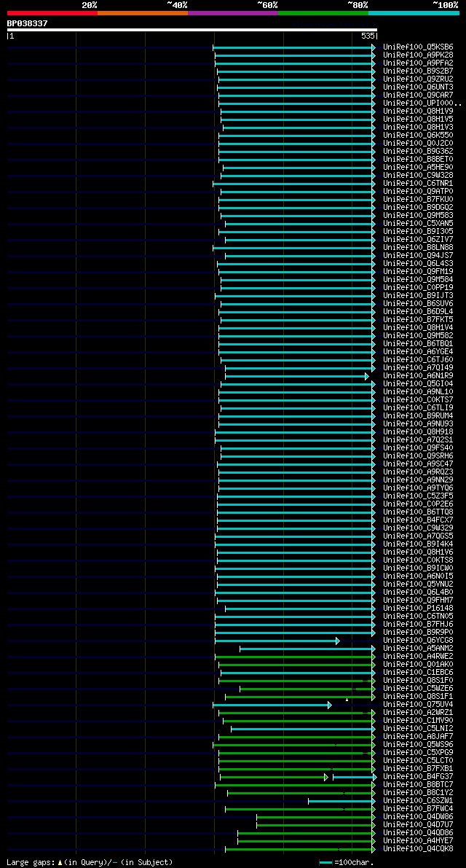This screenshot has width=466, height=868.
Task: Open hit UniRef100_B9ICW0
Action: coord(418,568)
